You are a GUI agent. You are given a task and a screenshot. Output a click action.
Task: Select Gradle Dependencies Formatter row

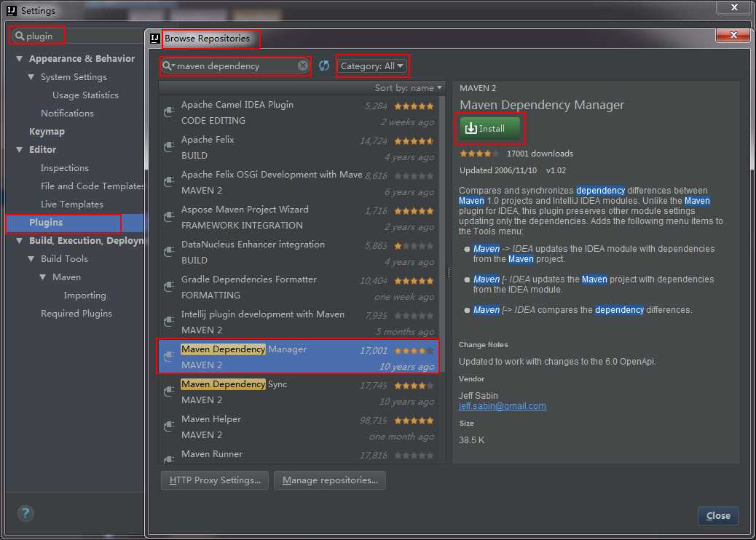click(x=299, y=287)
